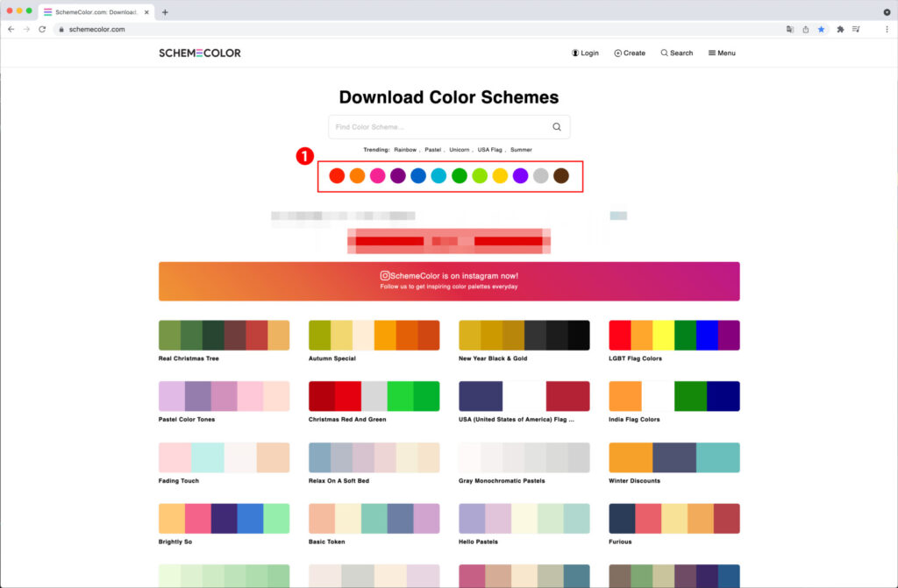The height and width of the screenshot is (588, 898).
Task: Open the LGBT Flag Colors palette thumbnail
Action: (x=674, y=335)
